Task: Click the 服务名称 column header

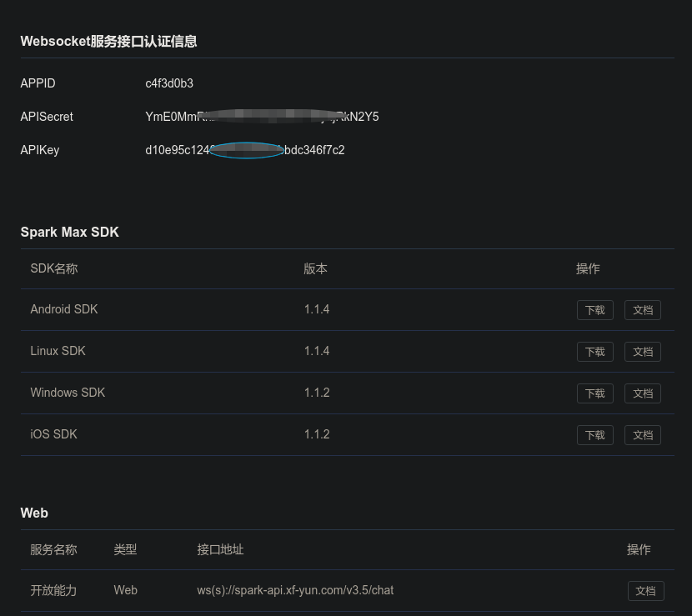Action: 54,550
